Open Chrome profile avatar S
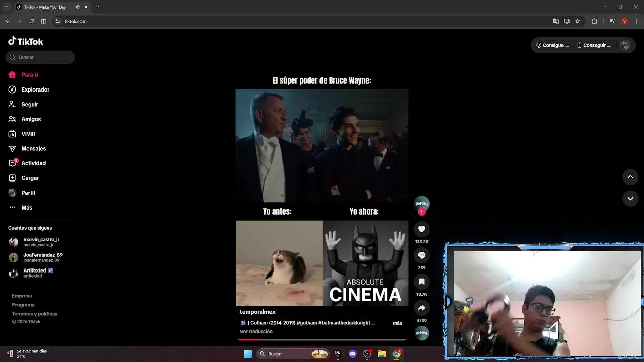644x362 pixels. pos(624,21)
